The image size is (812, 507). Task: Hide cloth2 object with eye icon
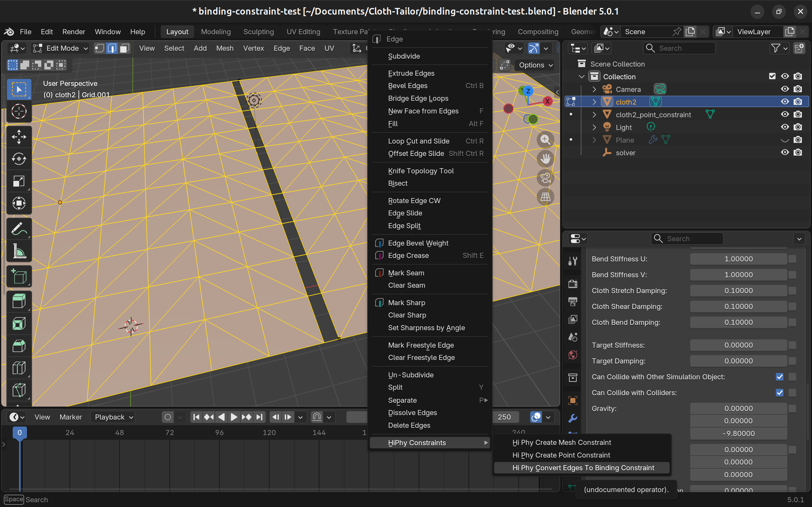pos(784,102)
